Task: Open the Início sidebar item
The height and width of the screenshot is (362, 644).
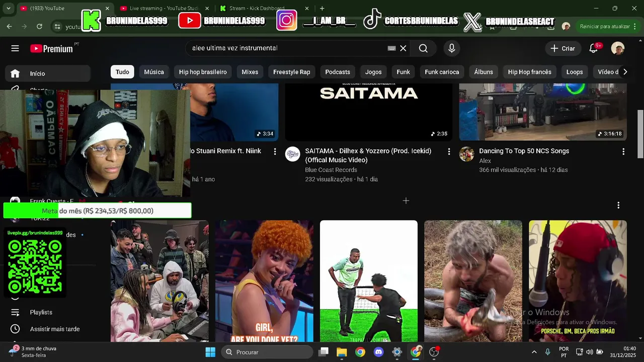Action: pos(48,73)
